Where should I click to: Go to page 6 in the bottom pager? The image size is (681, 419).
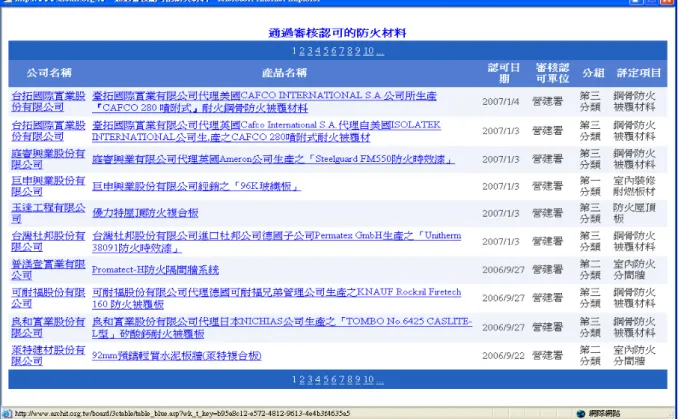tap(334, 379)
